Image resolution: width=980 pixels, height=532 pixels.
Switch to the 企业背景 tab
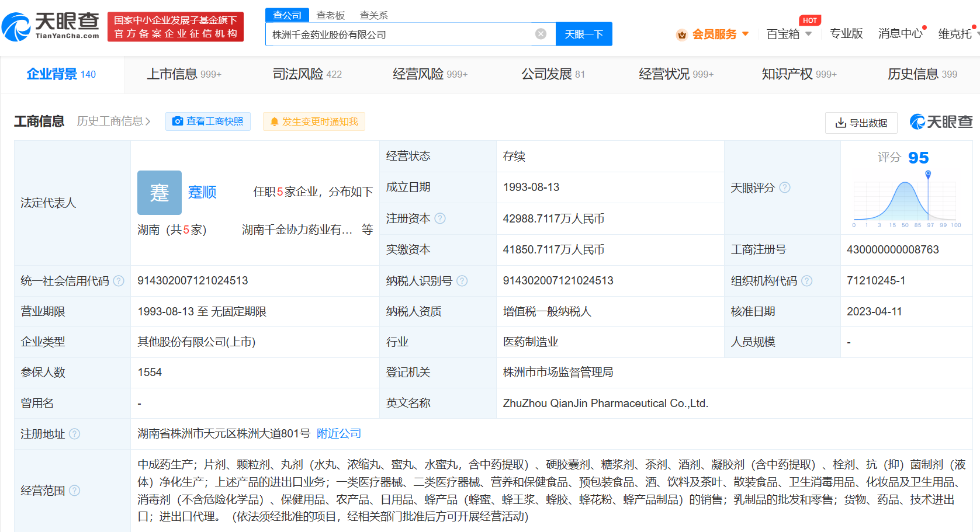coord(61,74)
